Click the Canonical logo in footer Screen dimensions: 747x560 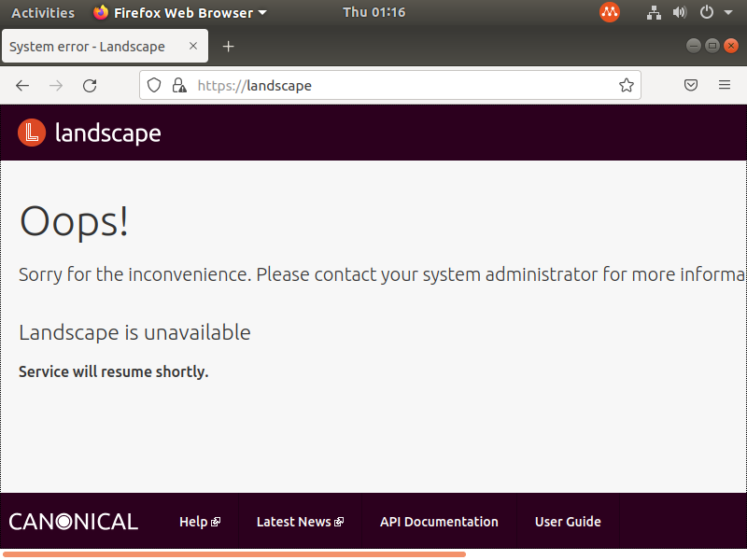point(74,522)
